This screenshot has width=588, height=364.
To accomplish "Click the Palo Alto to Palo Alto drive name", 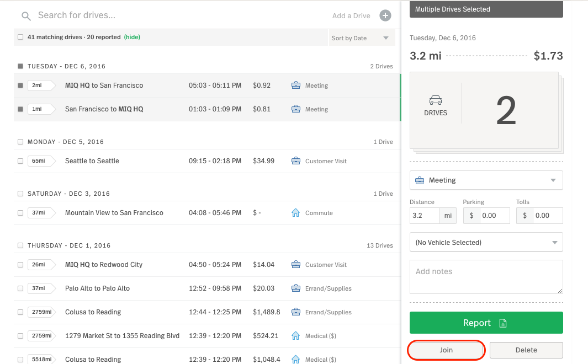I will [x=98, y=288].
